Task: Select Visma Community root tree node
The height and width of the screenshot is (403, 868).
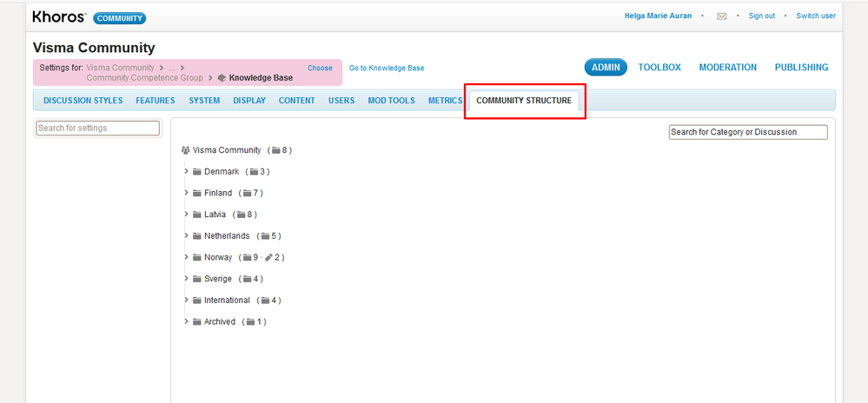Action: (x=227, y=150)
